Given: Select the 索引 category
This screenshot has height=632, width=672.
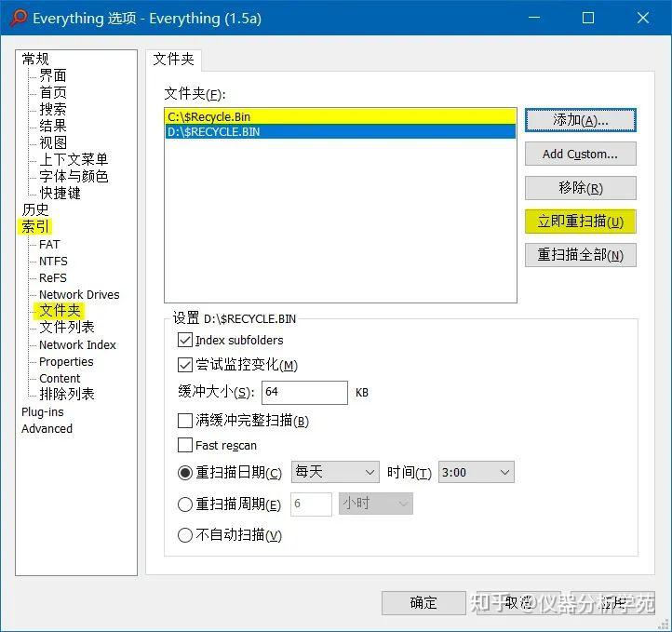Looking at the screenshot, I should click(35, 226).
